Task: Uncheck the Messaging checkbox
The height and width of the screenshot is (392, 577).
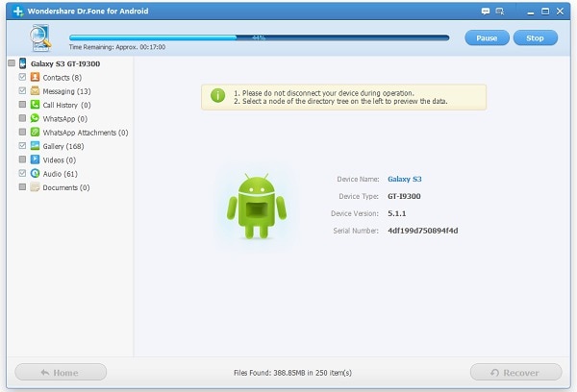Action: [x=22, y=90]
